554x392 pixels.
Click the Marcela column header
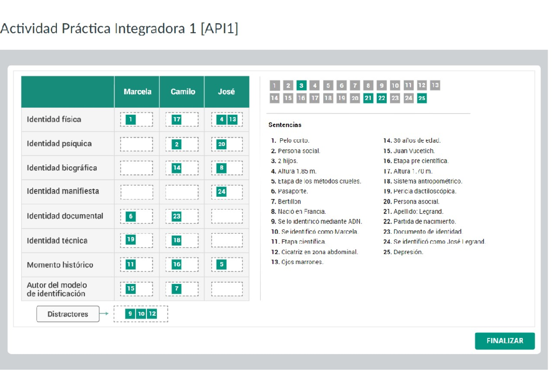click(137, 92)
